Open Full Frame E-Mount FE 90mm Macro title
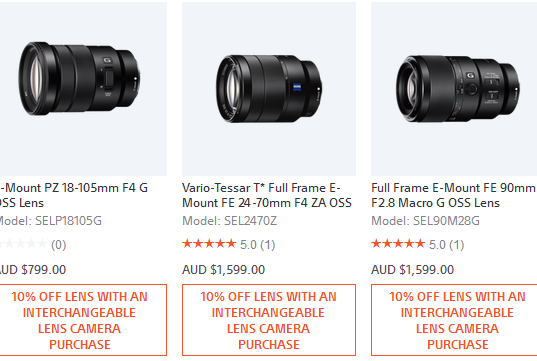 click(453, 195)
